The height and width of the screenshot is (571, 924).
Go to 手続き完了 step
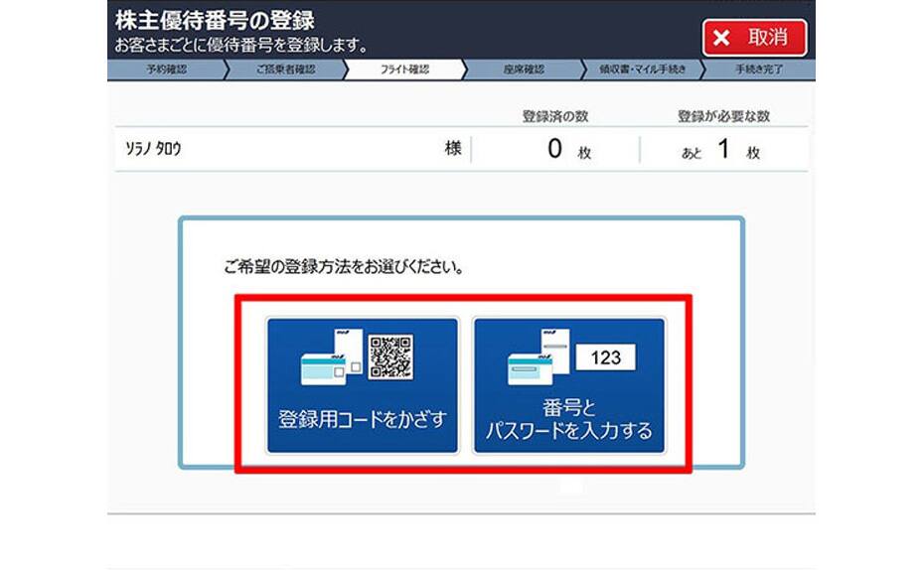pos(759,69)
